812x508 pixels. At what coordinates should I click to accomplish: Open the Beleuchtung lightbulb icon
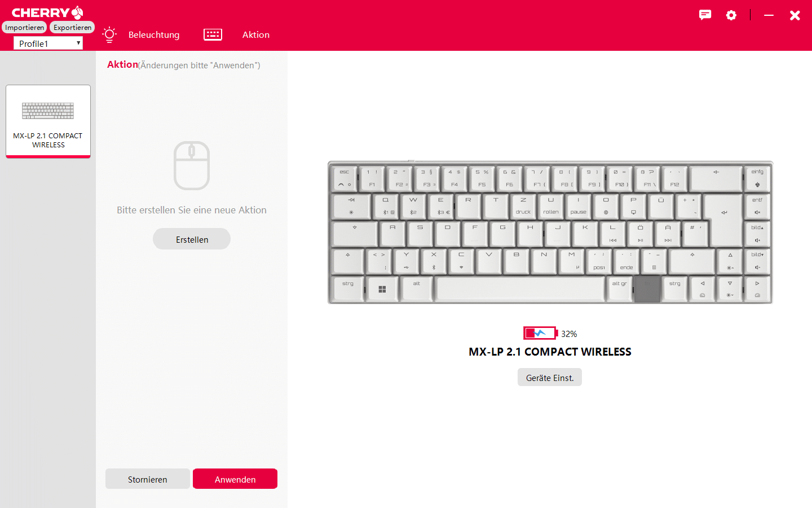click(109, 34)
